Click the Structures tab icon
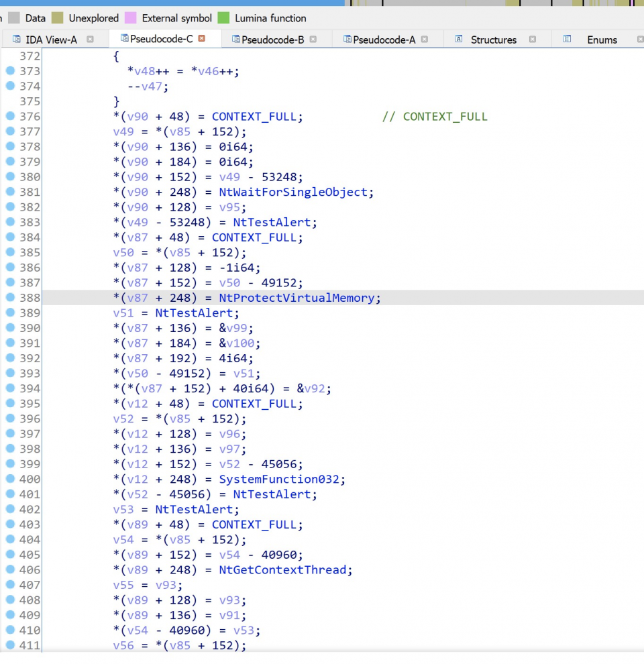The height and width of the screenshot is (664, 644). click(458, 39)
